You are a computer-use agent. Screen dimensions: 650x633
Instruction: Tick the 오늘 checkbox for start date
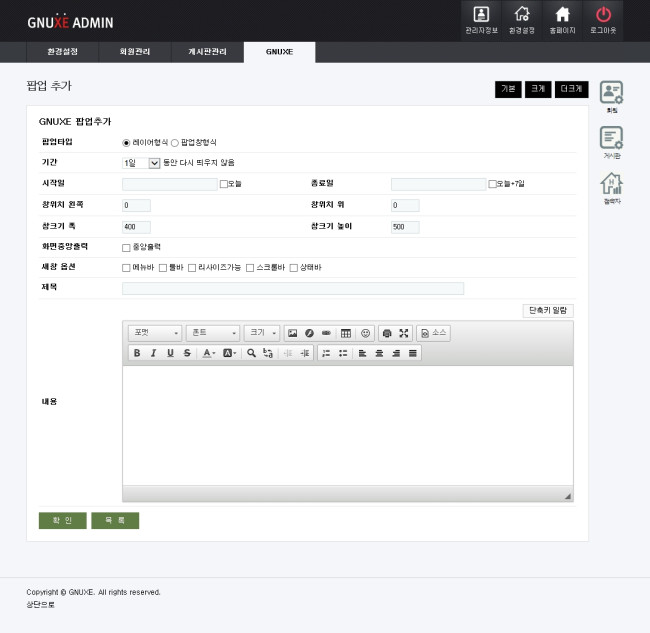(223, 184)
